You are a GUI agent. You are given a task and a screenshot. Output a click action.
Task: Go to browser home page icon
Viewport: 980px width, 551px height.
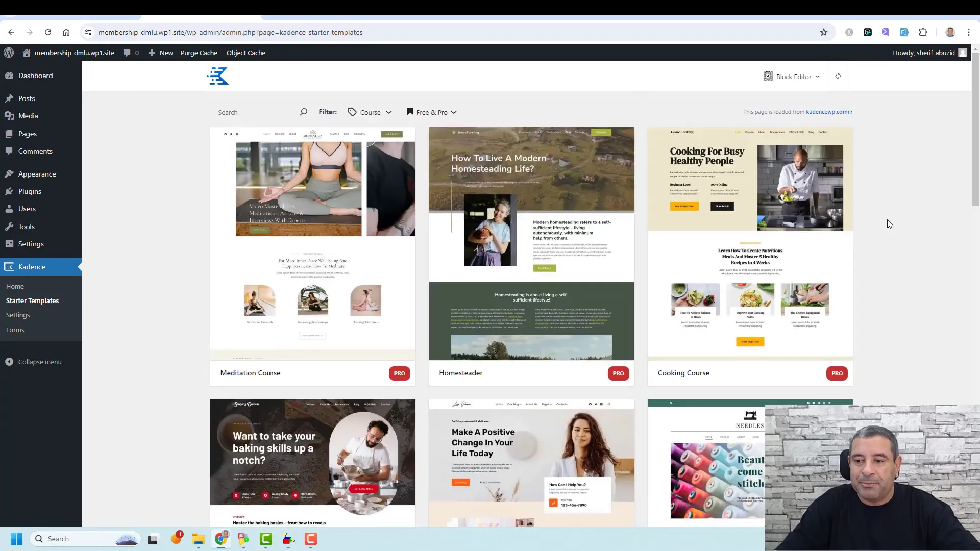click(66, 32)
